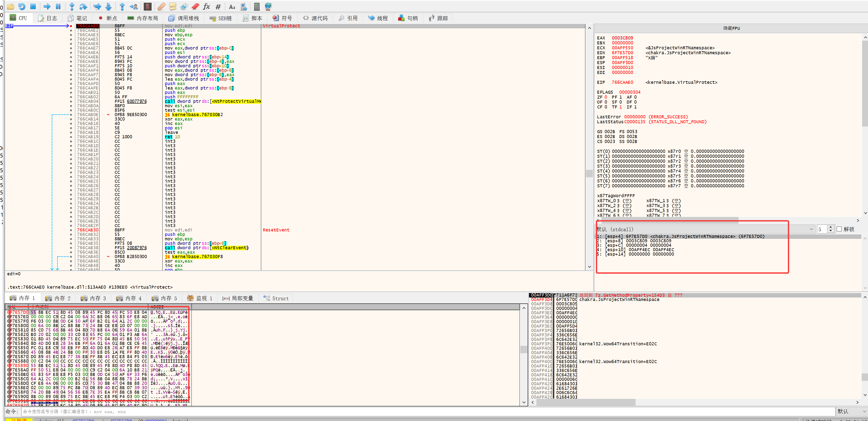Open the 局部变量 local variables tab
The height and width of the screenshot is (421, 868).
point(238,298)
